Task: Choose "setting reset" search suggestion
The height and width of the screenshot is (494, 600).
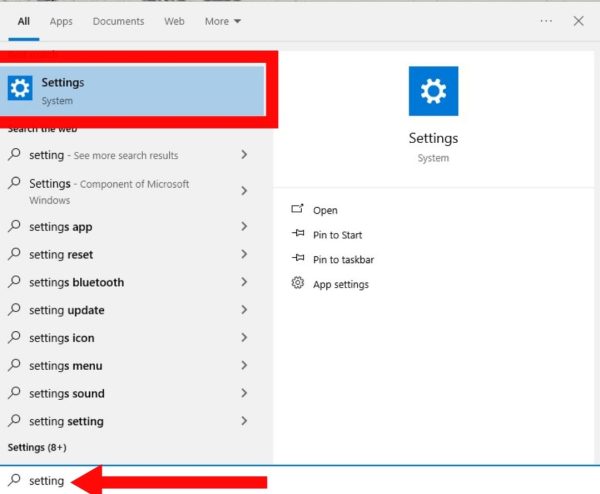Action: click(61, 255)
